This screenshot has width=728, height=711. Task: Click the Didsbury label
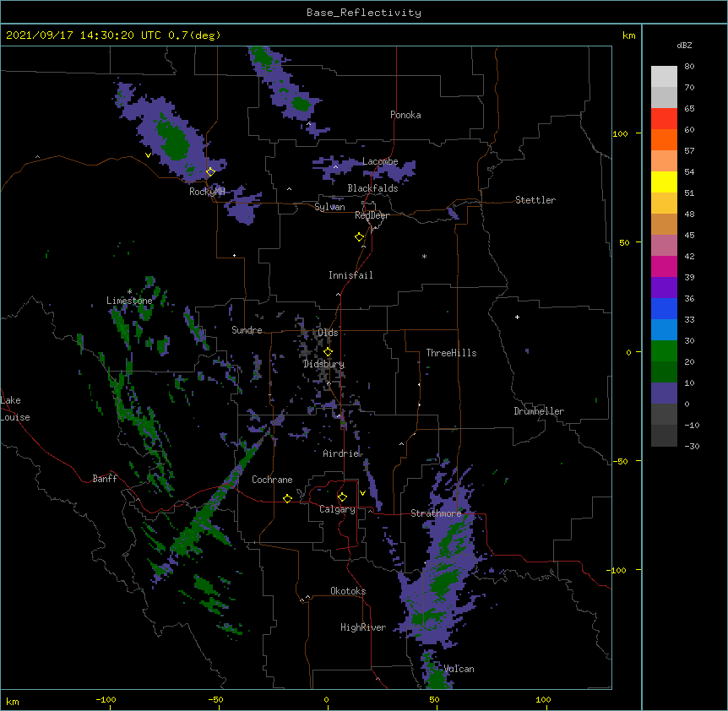point(323,364)
